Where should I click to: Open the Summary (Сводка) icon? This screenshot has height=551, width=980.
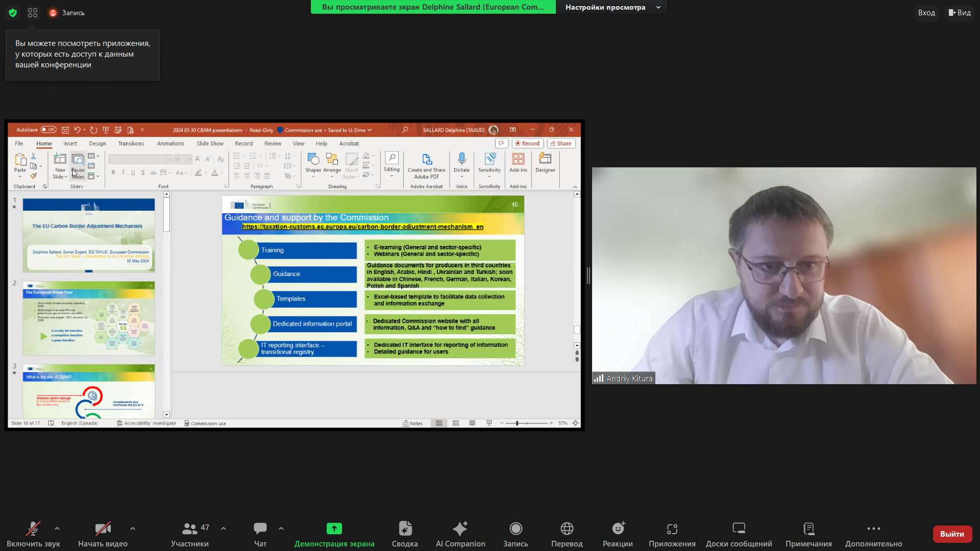coord(405,529)
